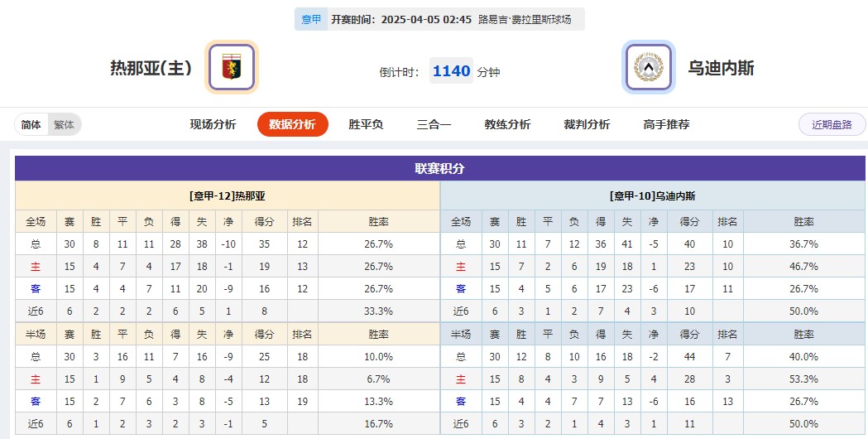The width and height of the screenshot is (868, 439).
Task: Click the 热那亚(主) team name
Action: (151, 68)
